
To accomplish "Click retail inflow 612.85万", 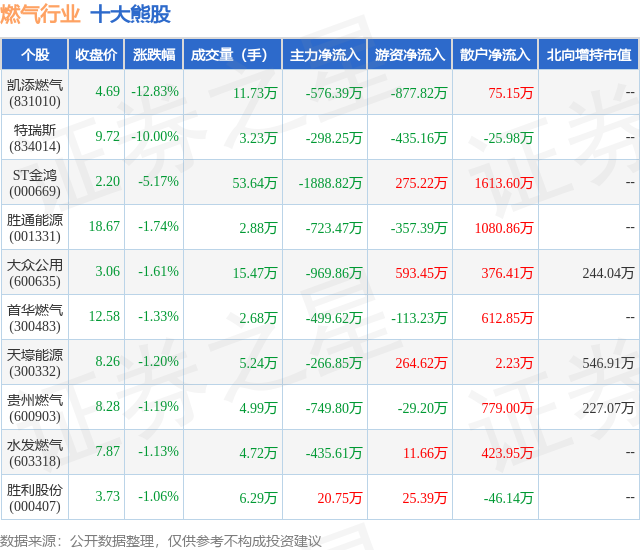I will [507, 318].
